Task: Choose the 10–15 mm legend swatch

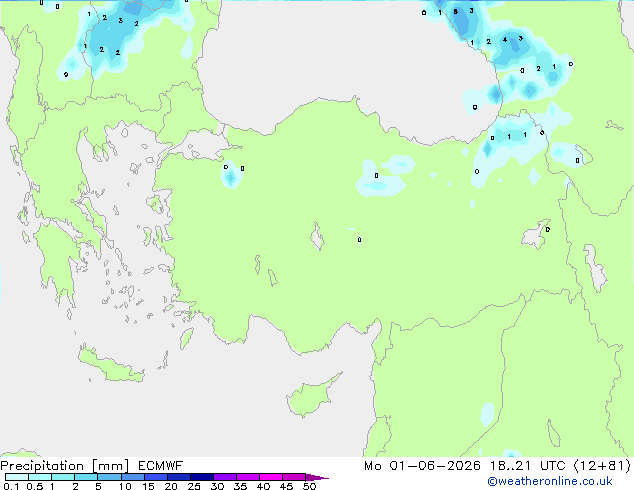Action: pos(132,477)
